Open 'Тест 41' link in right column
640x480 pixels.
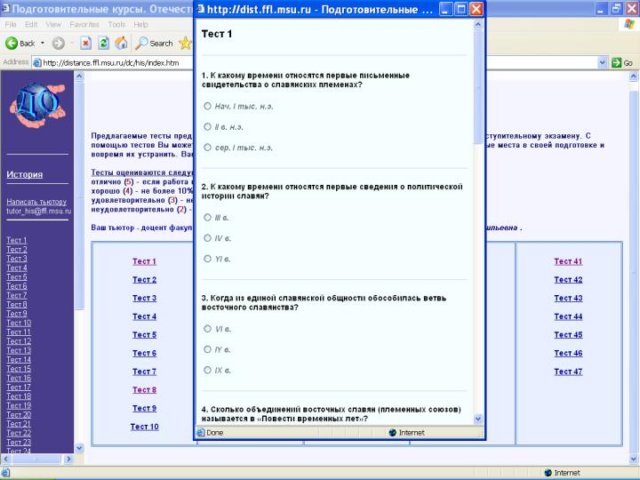[568, 261]
